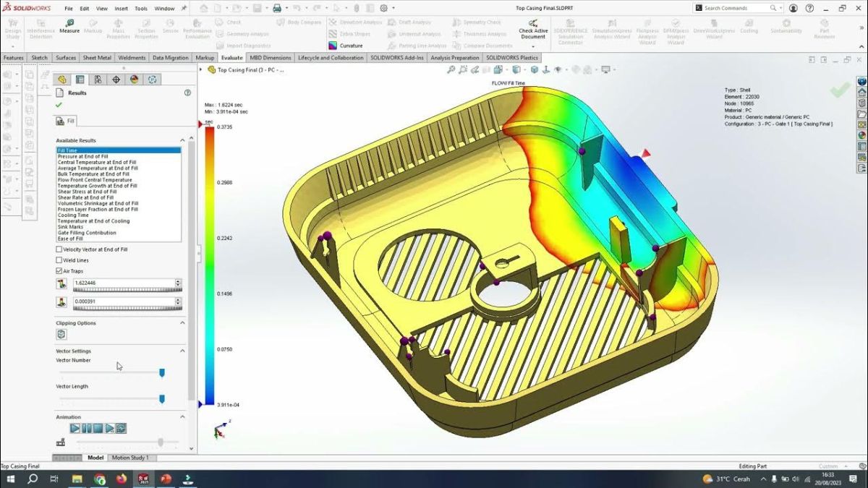Switch to the Sheet Metal tab
Image resolution: width=868 pixels, height=488 pixels.
tap(97, 57)
